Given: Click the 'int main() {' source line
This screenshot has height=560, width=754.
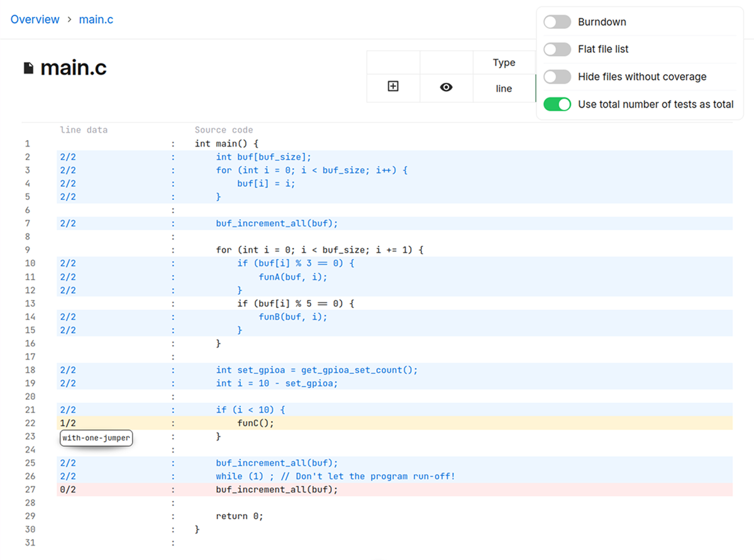Looking at the screenshot, I should click(x=226, y=144).
